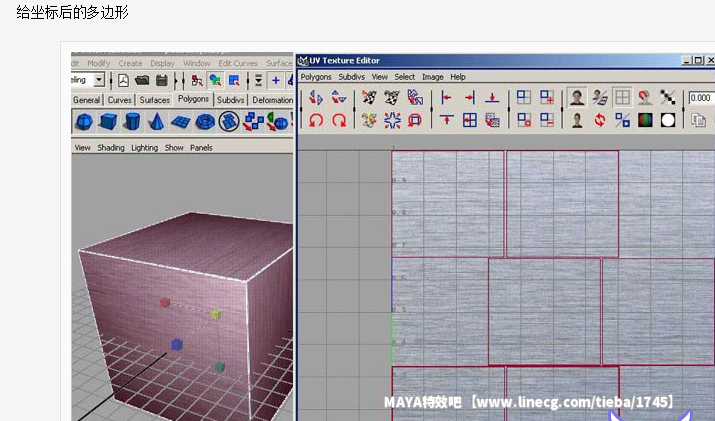Align UVs to maximum U icon

[x=469, y=98]
